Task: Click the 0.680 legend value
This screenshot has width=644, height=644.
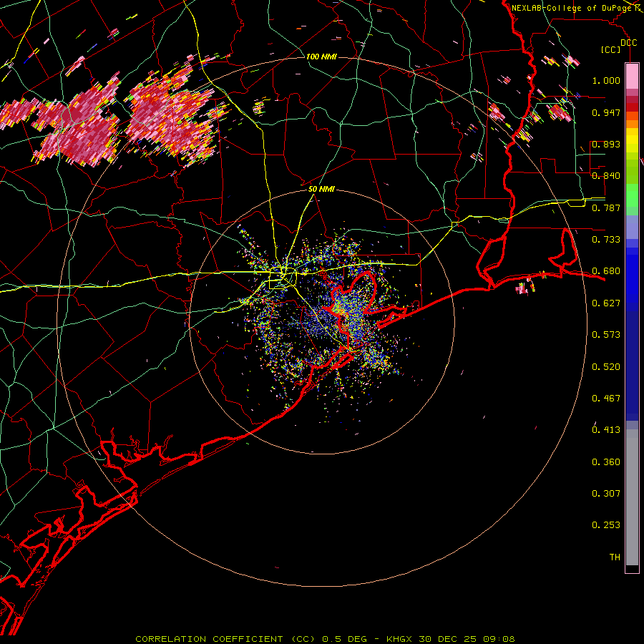Action: point(606,271)
